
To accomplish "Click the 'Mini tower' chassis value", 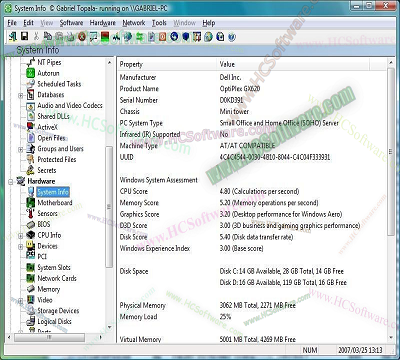I will (x=234, y=111).
